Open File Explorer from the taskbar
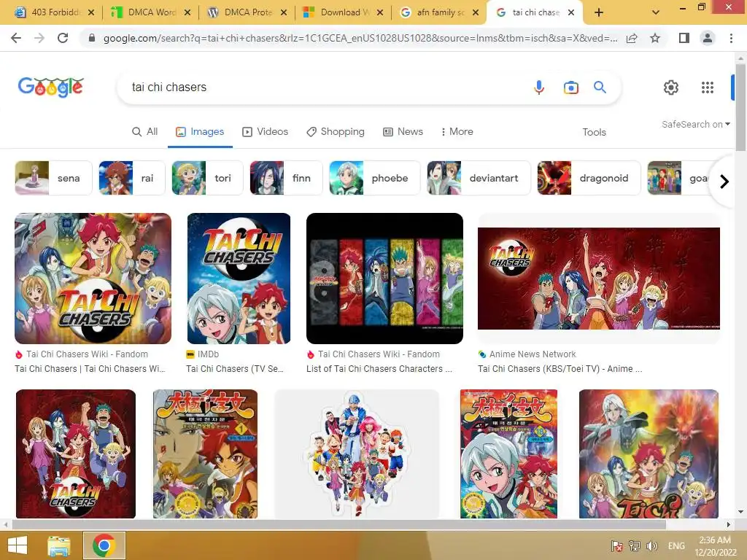The width and height of the screenshot is (747, 560). pos(59,545)
